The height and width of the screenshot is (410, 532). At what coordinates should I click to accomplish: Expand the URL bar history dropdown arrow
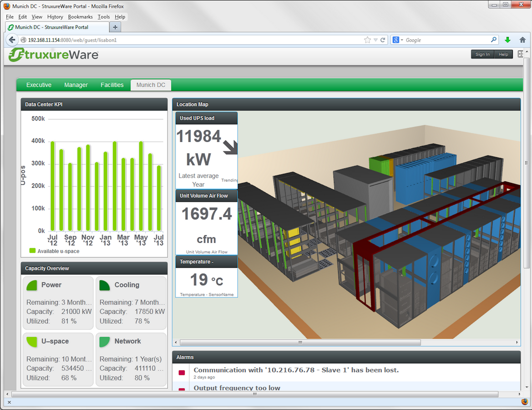pos(375,40)
